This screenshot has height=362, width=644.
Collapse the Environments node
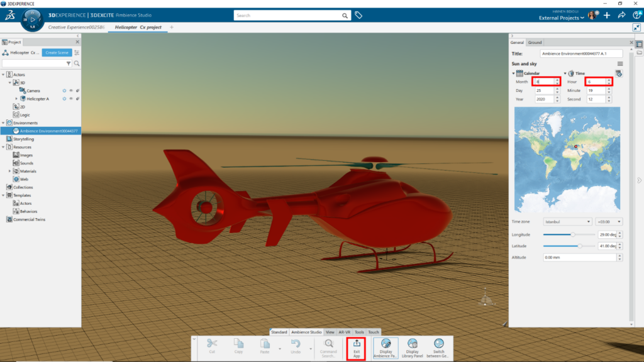point(3,123)
